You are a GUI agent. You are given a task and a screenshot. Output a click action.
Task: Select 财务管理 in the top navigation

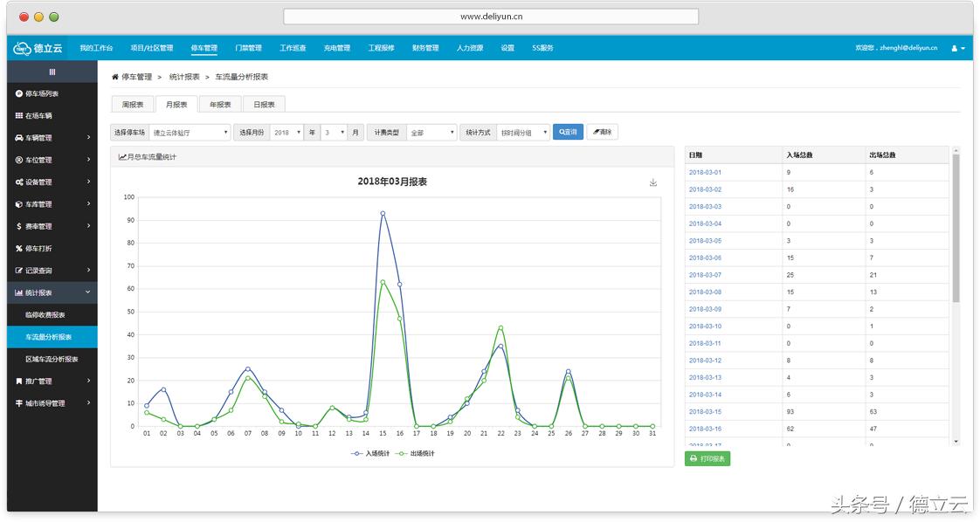425,48
